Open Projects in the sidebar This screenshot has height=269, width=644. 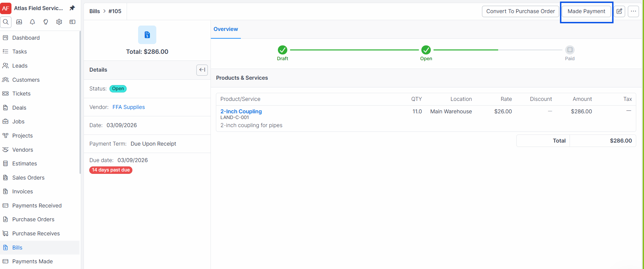pos(40,136)
